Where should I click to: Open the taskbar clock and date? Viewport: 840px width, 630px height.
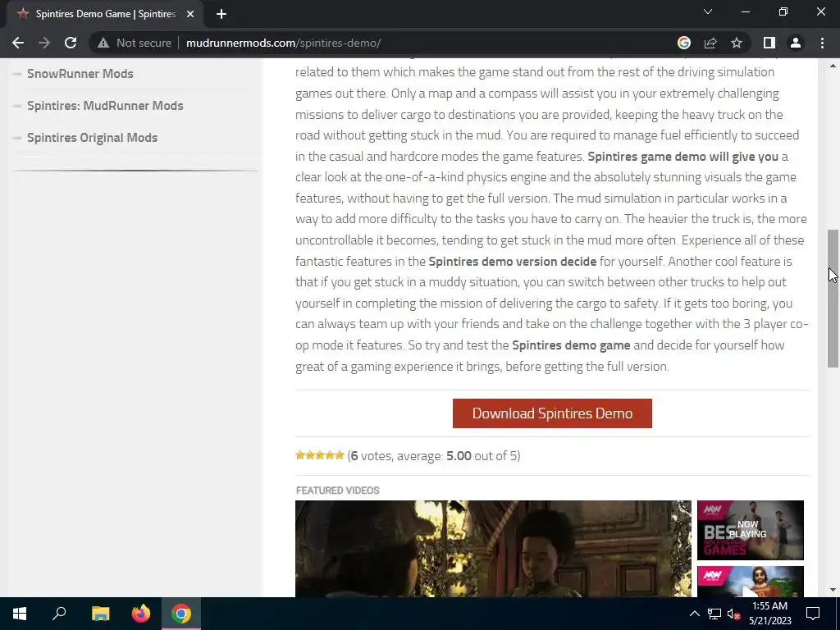[769, 614]
